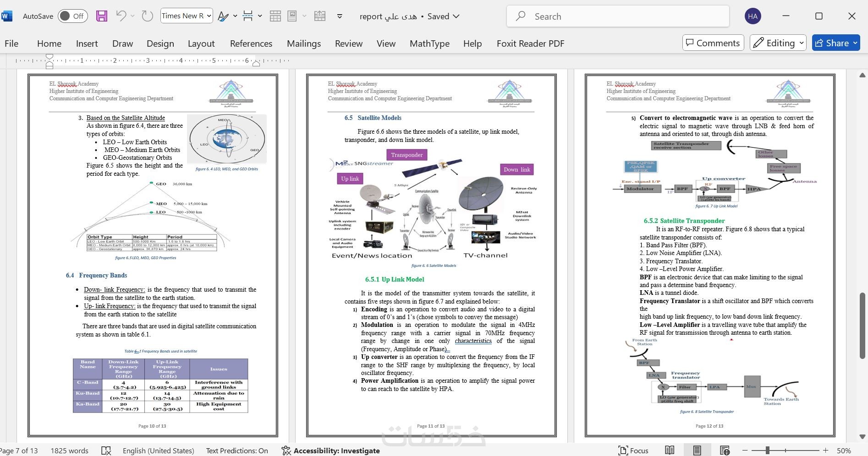
Task: Switch to the Design tab
Action: click(160, 43)
